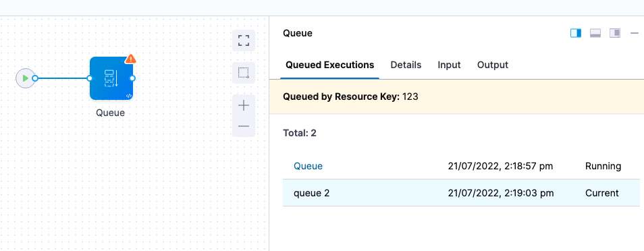Open the Queued Executions tab

point(330,65)
